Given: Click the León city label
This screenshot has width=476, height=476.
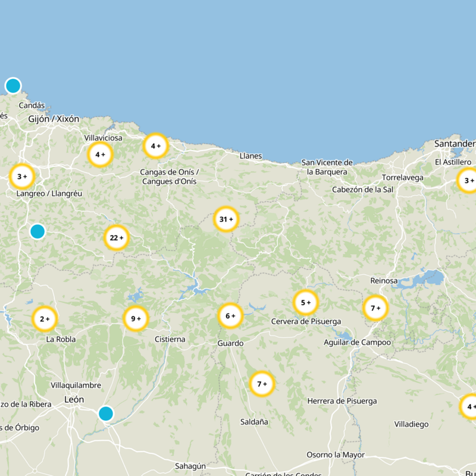Looking at the screenshot, I should (74, 399).
